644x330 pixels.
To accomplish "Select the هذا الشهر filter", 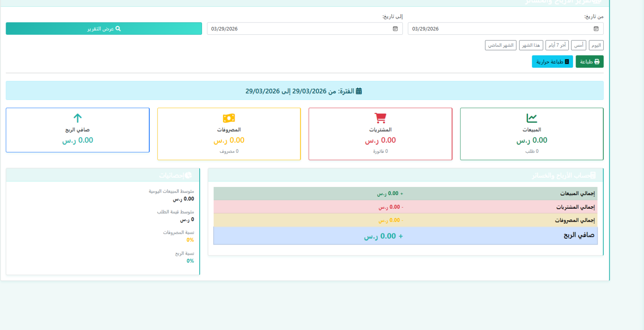I will (531, 45).
